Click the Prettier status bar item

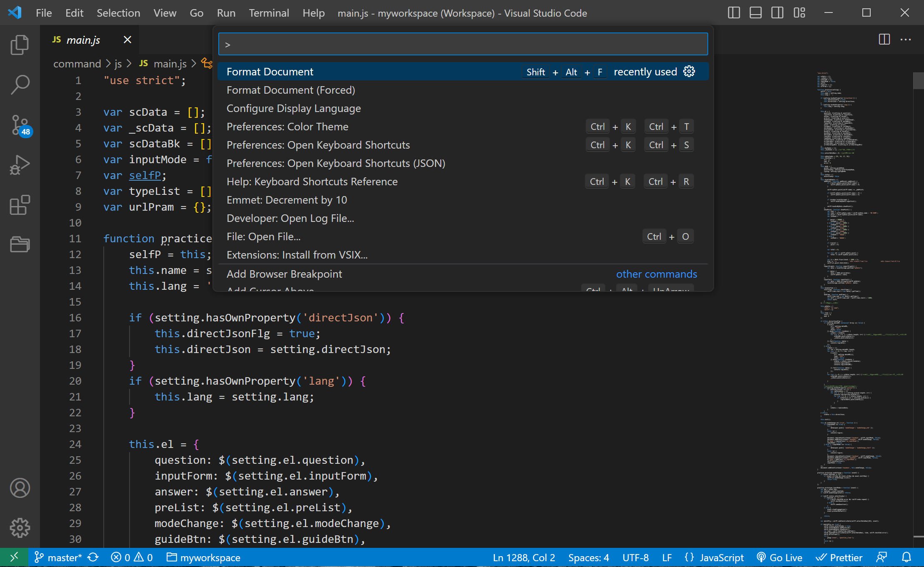(x=839, y=557)
